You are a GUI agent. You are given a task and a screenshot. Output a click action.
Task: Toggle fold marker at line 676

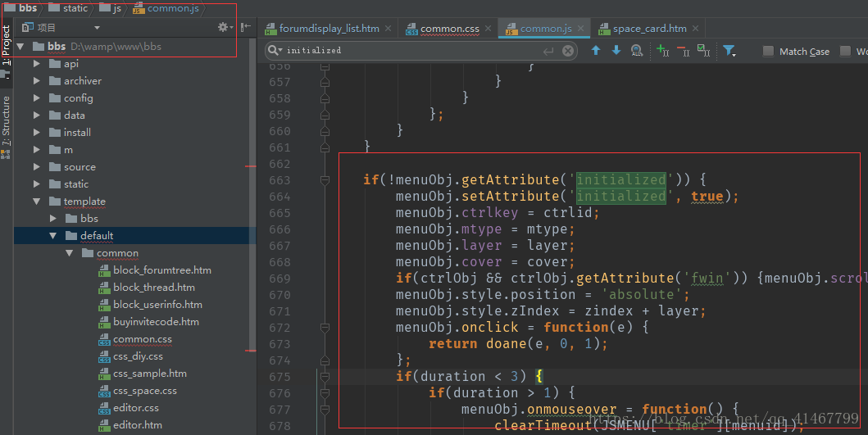coord(325,393)
